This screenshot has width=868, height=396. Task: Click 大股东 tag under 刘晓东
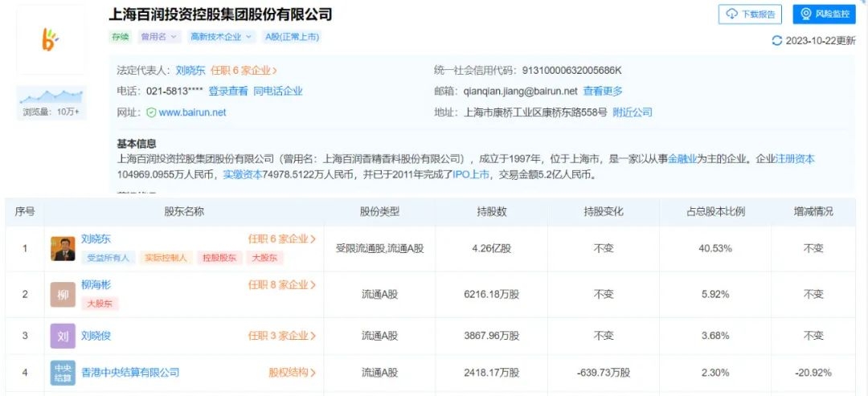[265, 257]
